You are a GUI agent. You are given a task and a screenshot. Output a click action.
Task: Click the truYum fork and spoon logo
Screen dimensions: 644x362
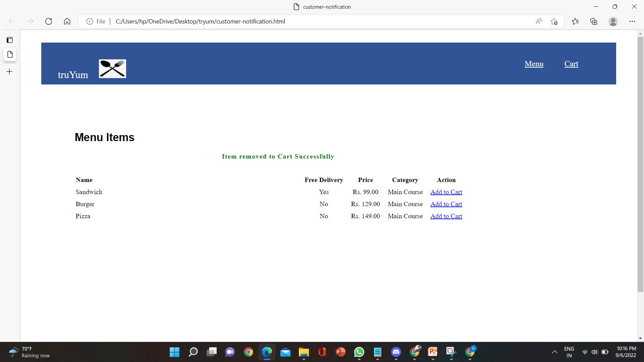[x=112, y=69]
